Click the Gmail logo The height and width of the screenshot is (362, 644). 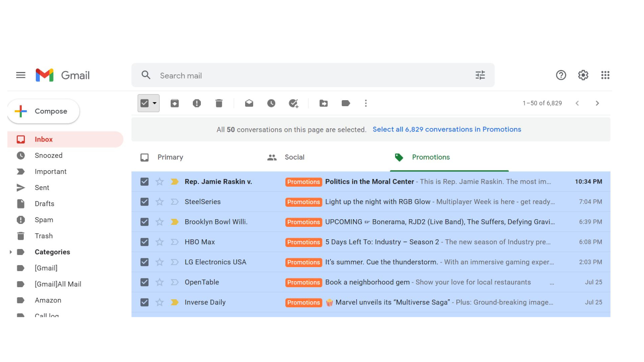(x=63, y=75)
